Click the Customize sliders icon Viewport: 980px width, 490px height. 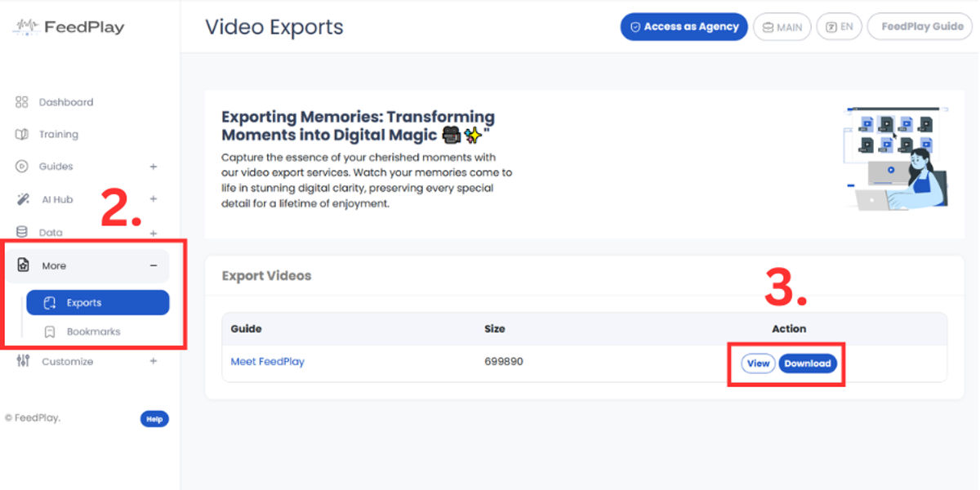(23, 361)
